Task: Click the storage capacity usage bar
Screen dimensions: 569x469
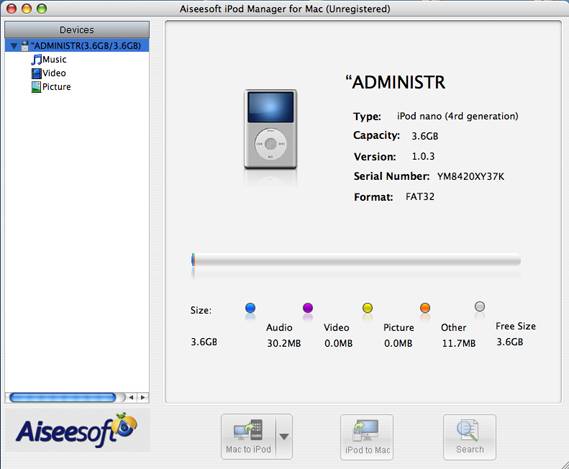Action: click(356, 260)
